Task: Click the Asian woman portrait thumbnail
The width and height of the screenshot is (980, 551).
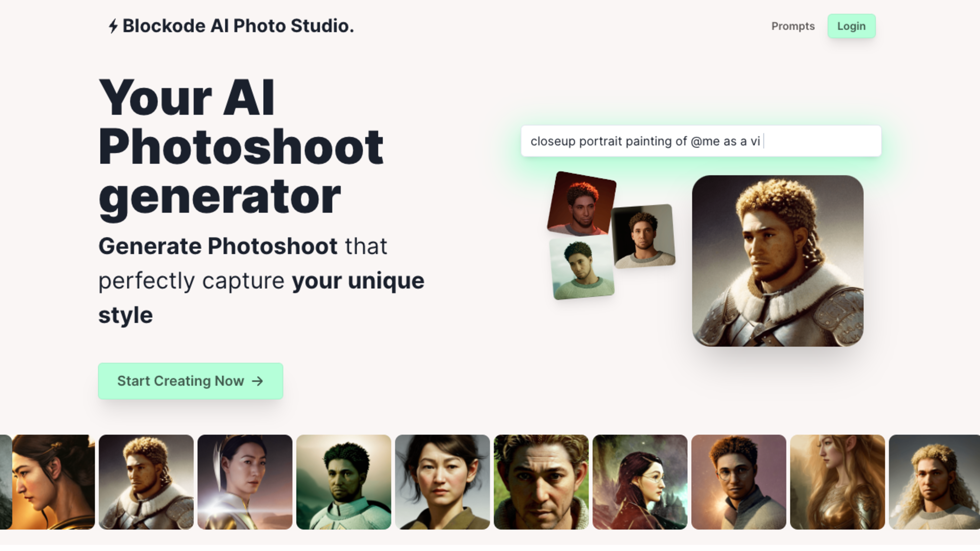Action: point(442,482)
